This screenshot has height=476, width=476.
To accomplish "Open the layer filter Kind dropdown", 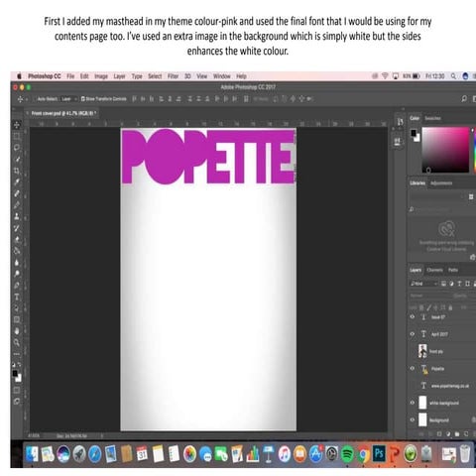I will 424,284.
